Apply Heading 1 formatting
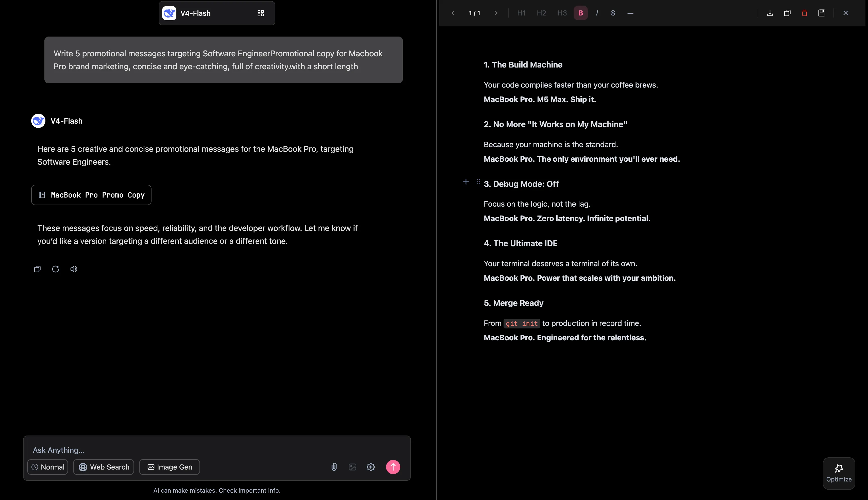The image size is (868, 500). (x=521, y=13)
